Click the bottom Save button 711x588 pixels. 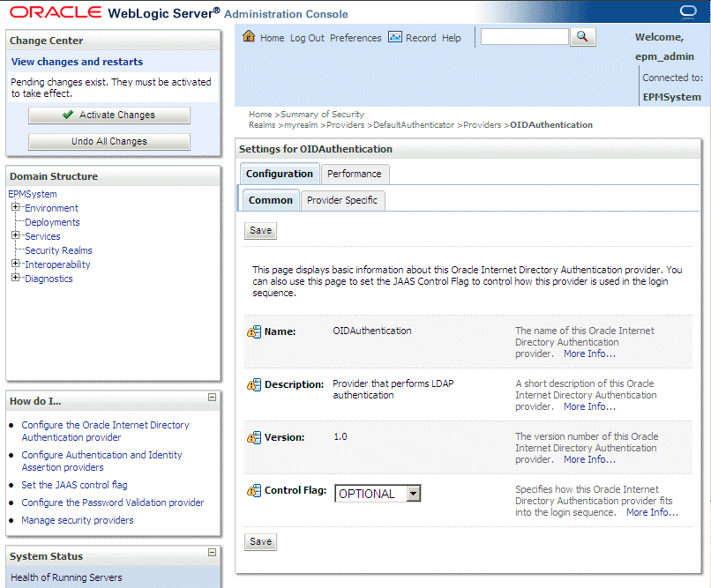261,542
